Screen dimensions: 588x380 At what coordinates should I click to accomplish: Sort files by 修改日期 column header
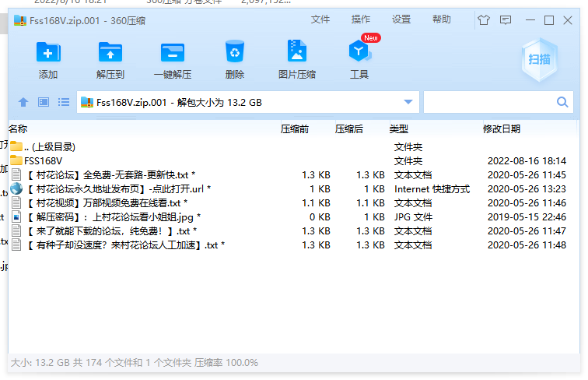(x=502, y=128)
